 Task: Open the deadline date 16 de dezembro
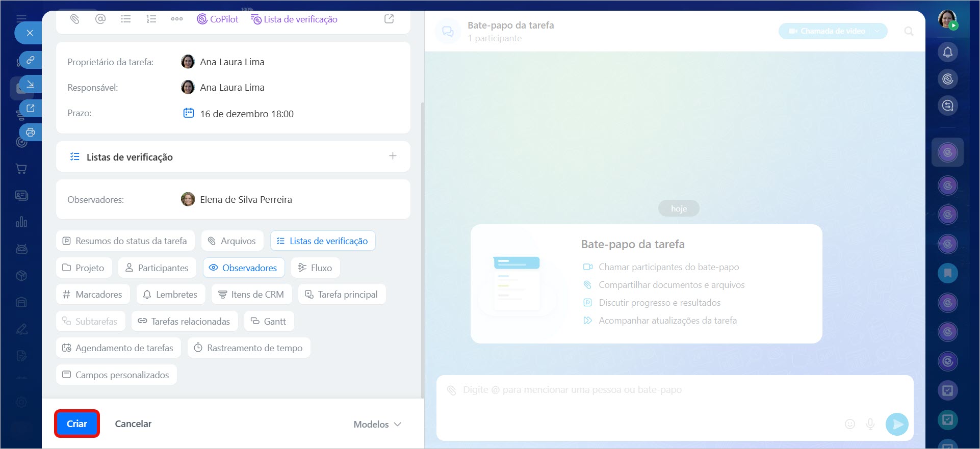point(246,114)
